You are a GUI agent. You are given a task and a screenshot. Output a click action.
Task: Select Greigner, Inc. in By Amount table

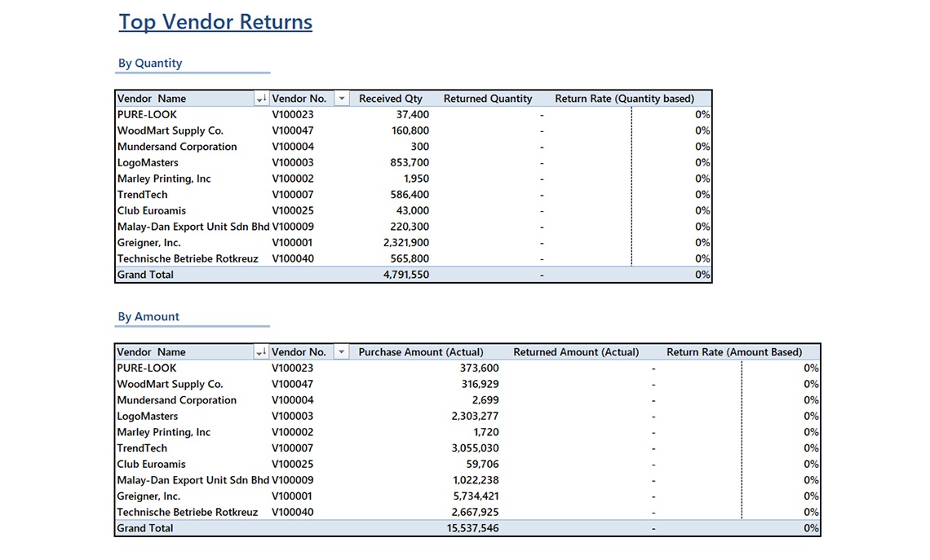[148, 496]
